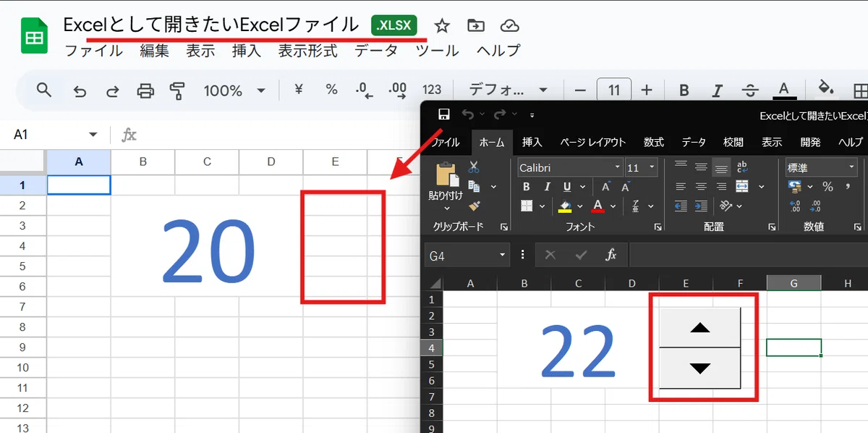Activate the paint format roller in Sheets
This screenshot has height=433, width=868.
click(177, 91)
